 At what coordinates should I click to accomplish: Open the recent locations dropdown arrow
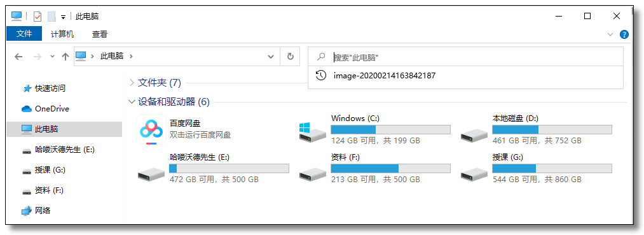pos(52,57)
